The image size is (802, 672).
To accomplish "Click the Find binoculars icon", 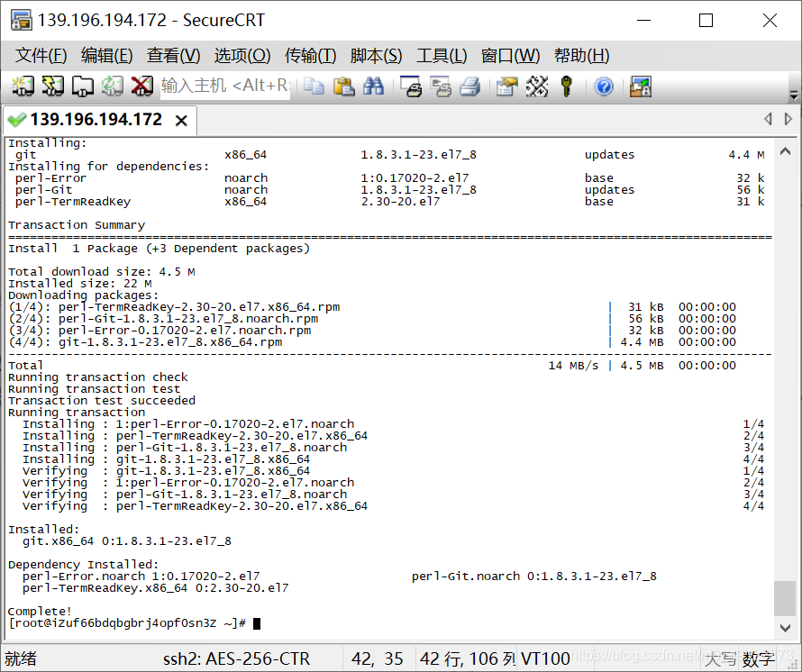I will [373, 86].
